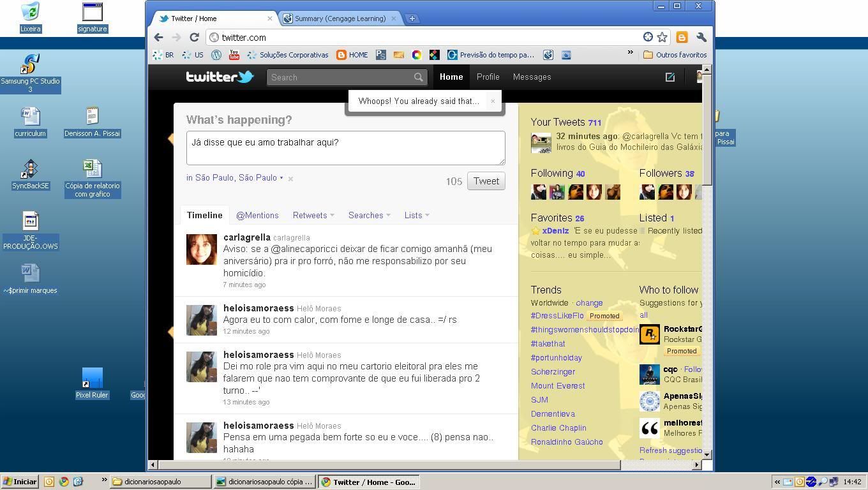This screenshot has width=868, height=490.
Task: Select the Samsung PC Studio 3 desktop icon
Action: point(31,73)
